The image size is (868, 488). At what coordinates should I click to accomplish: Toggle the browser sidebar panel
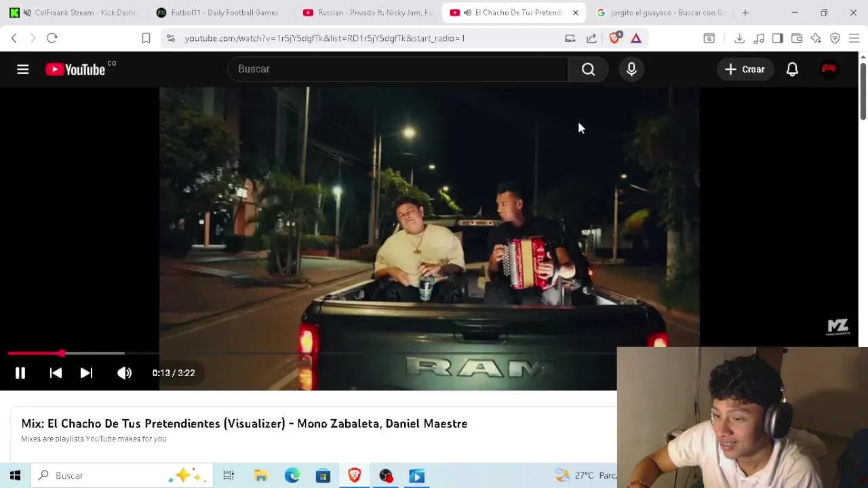777,39
